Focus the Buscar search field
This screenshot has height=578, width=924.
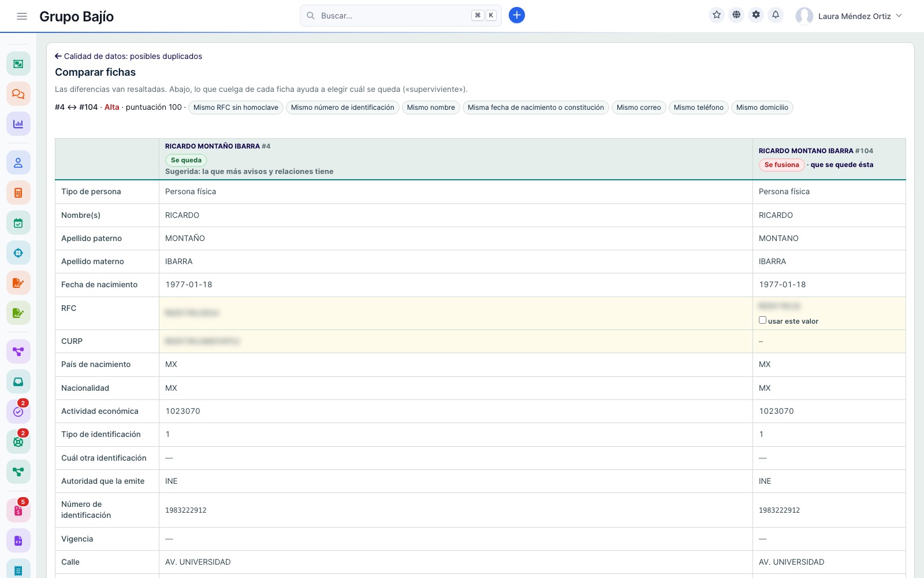pyautogui.click(x=400, y=16)
